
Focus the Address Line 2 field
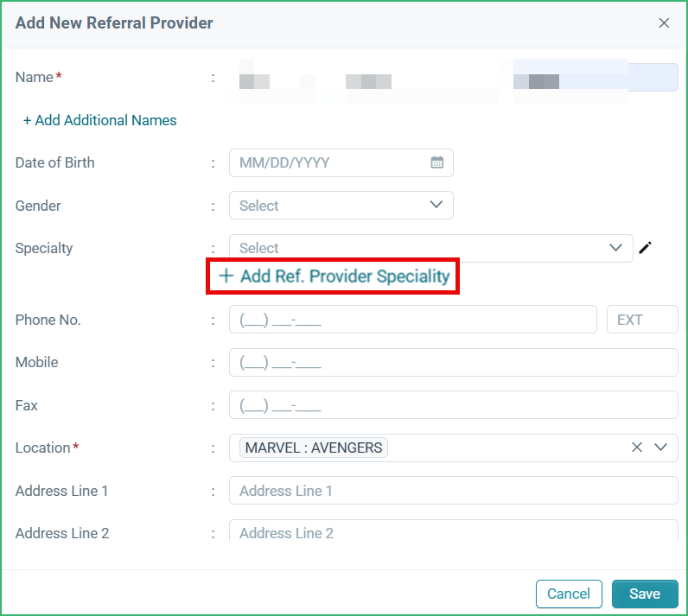click(453, 532)
